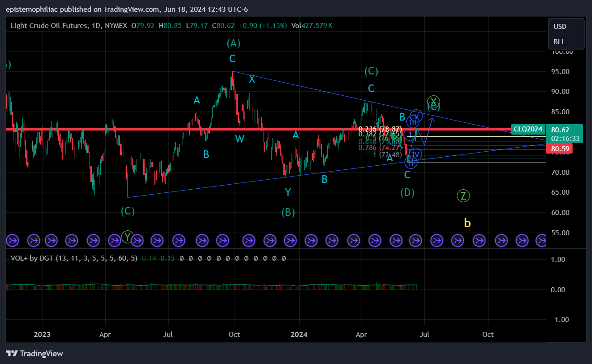Click the Apr label following 2024
Image resolution: width=592 pixels, height=364 pixels.
(x=362, y=335)
